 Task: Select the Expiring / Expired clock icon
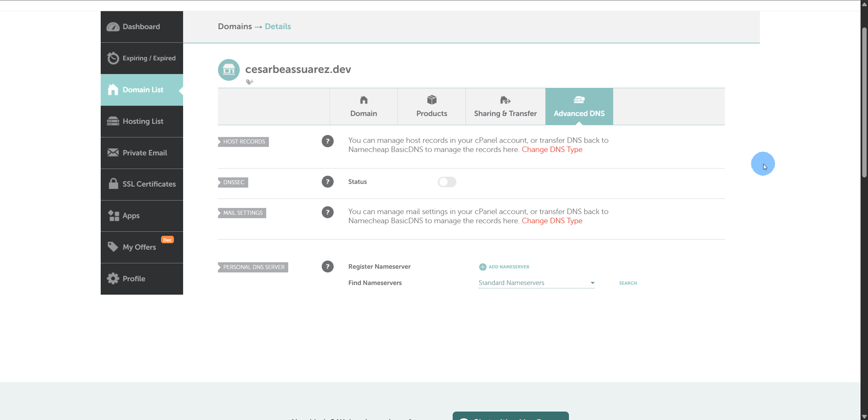113,58
